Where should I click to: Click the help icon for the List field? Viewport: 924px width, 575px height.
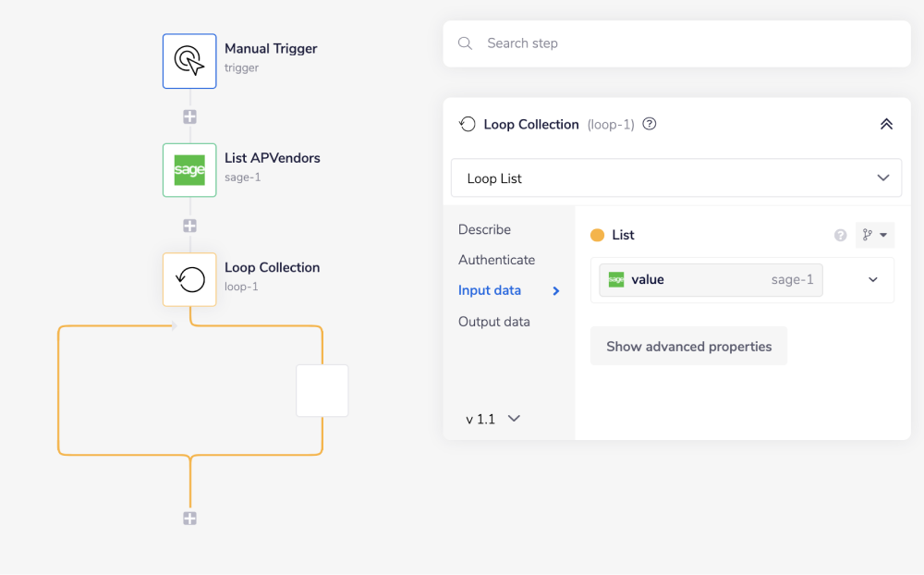(840, 236)
